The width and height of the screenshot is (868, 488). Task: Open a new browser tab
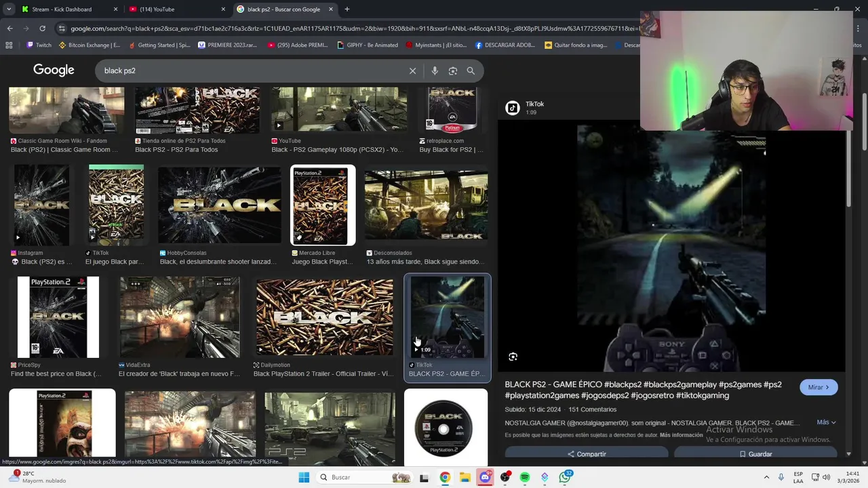347,9
